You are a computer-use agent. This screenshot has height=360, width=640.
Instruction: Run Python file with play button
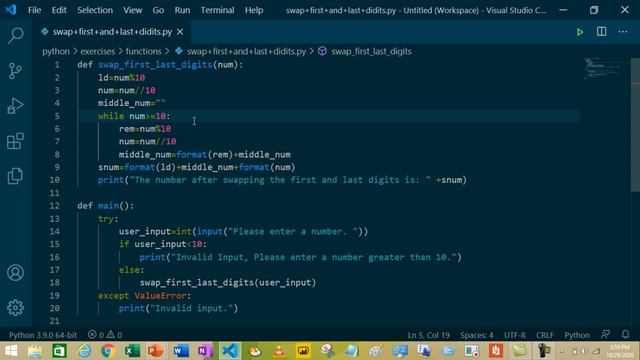pos(580,32)
